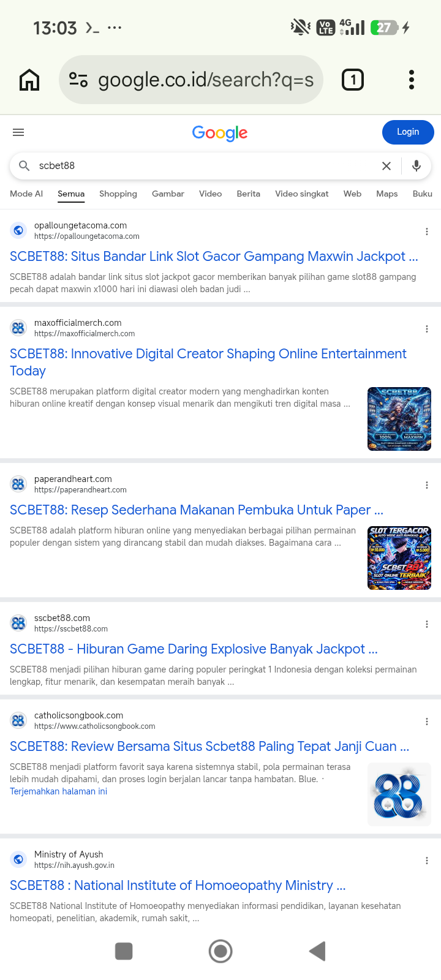Tap the muted notification bell status icon
Image resolution: width=441 pixels, height=980 pixels.
click(300, 28)
